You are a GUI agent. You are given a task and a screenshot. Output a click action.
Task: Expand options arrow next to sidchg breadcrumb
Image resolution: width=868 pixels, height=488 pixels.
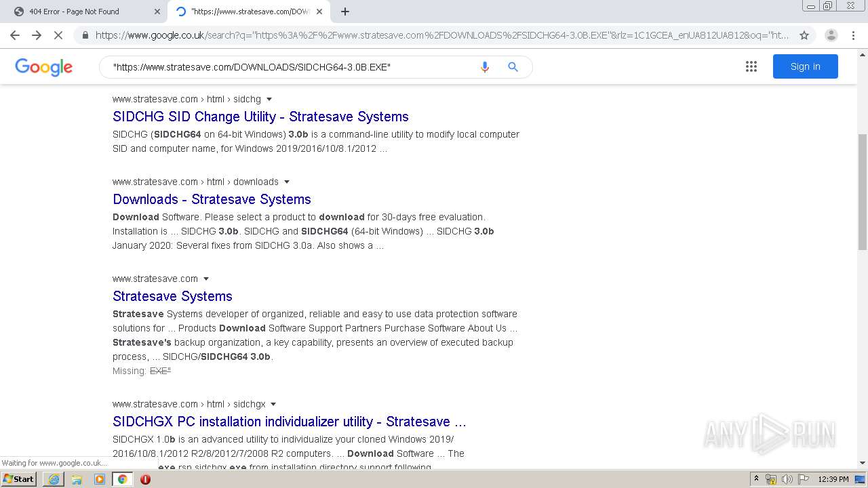click(269, 99)
